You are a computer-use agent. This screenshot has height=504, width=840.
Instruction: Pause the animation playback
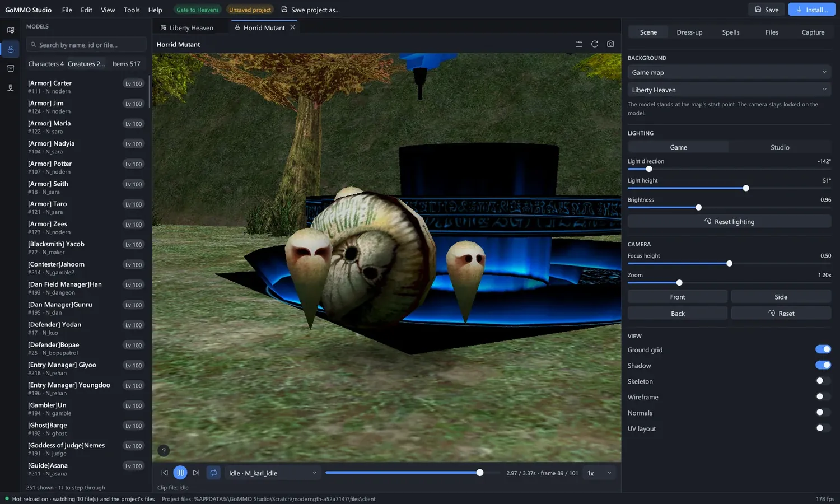(x=180, y=473)
